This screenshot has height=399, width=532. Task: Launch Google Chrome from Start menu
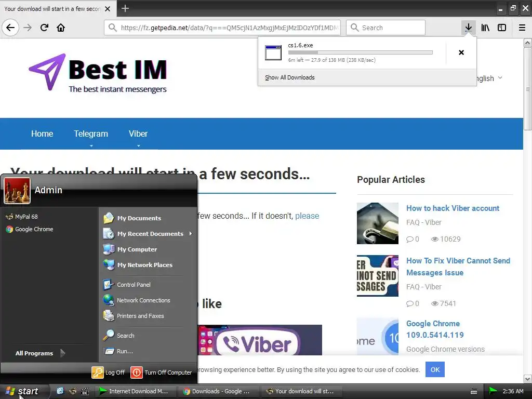(30, 229)
